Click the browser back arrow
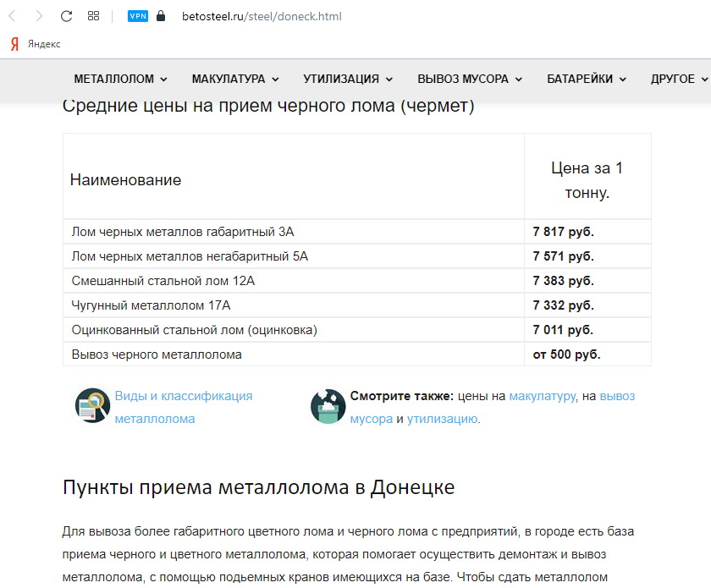Image resolution: width=711 pixels, height=588 pixels. tap(12, 16)
